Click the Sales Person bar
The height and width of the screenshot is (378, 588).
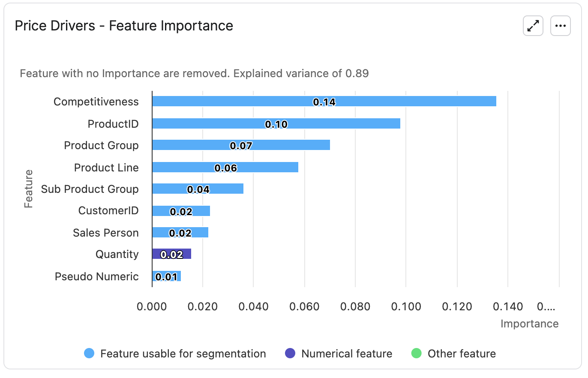click(x=180, y=232)
